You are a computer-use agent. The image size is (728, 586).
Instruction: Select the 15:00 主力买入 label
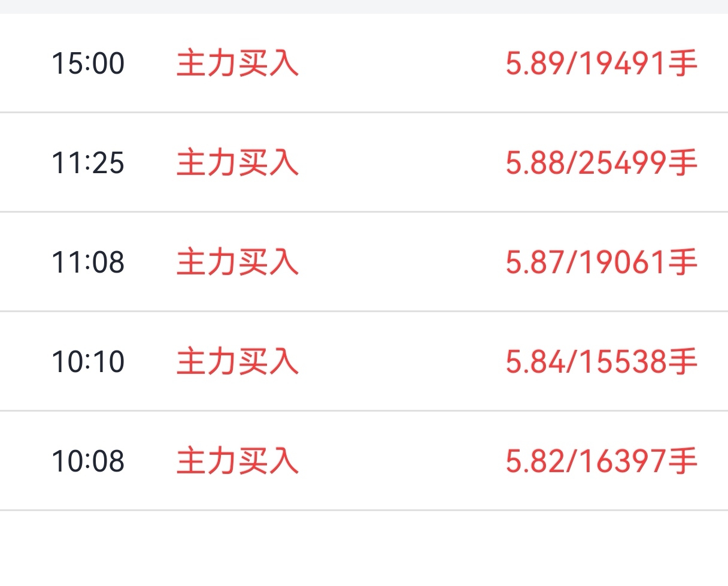point(238,64)
